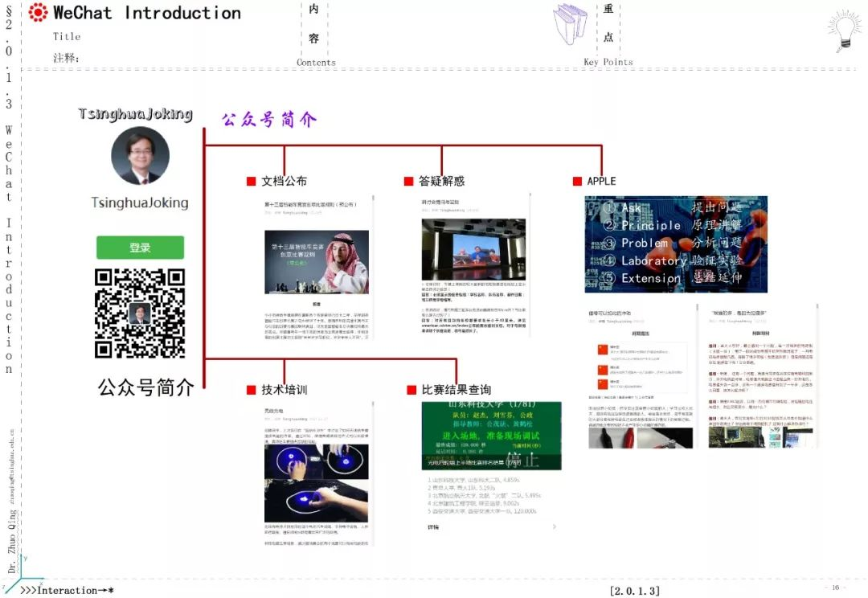
Task: Select the 文档公布 heading
Action: [x=284, y=181]
